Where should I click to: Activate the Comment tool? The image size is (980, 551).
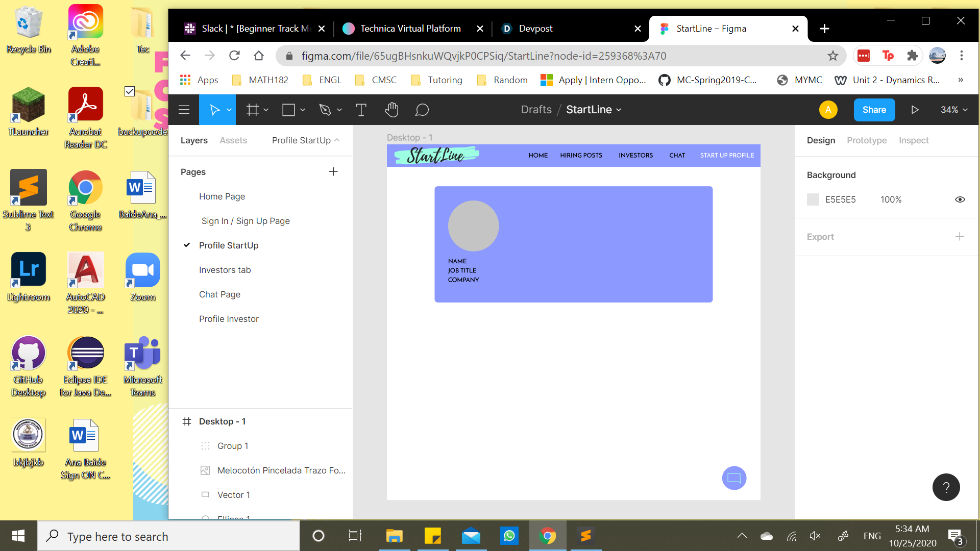tap(422, 110)
